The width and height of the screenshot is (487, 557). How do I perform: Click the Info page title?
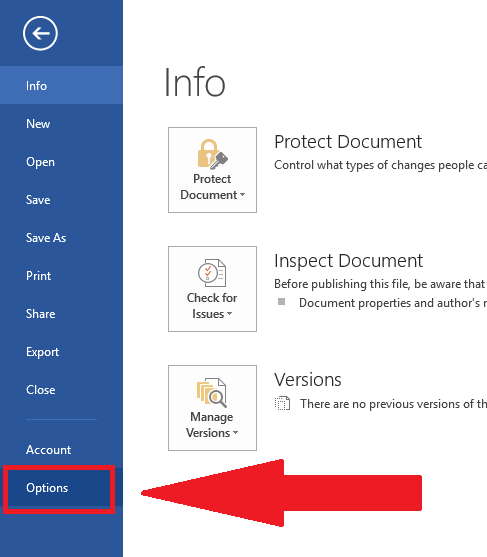[194, 82]
